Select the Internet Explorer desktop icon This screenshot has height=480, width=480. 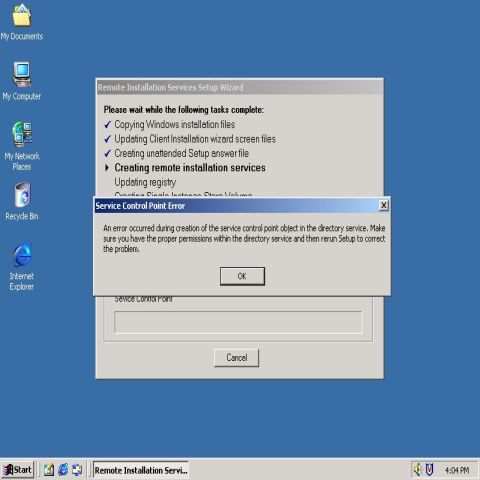(22, 266)
